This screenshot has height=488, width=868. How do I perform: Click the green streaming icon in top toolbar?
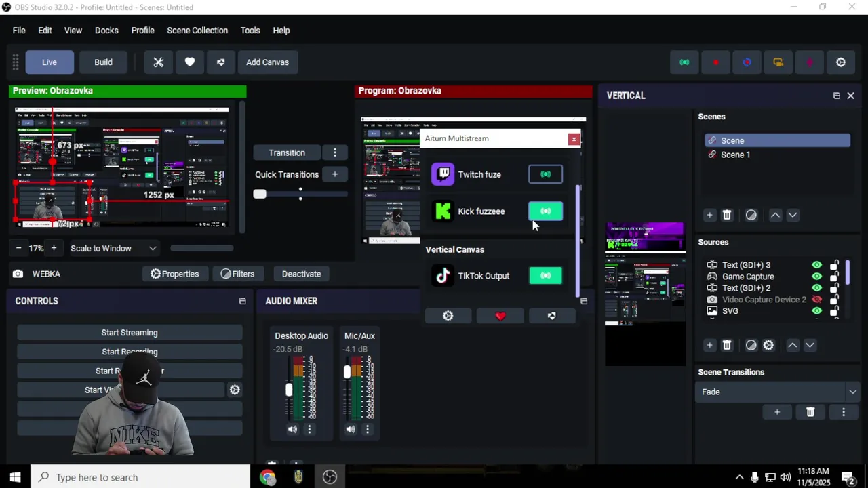(684, 62)
